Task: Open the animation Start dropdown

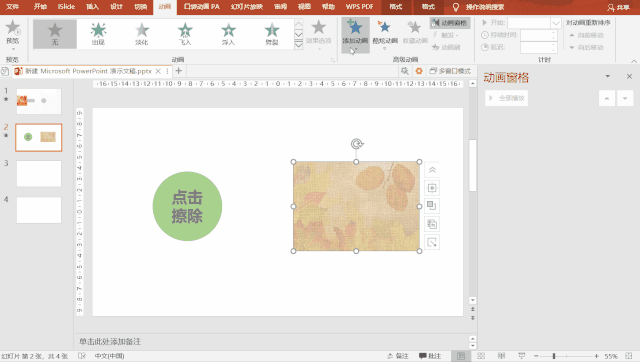Action: click(556, 23)
